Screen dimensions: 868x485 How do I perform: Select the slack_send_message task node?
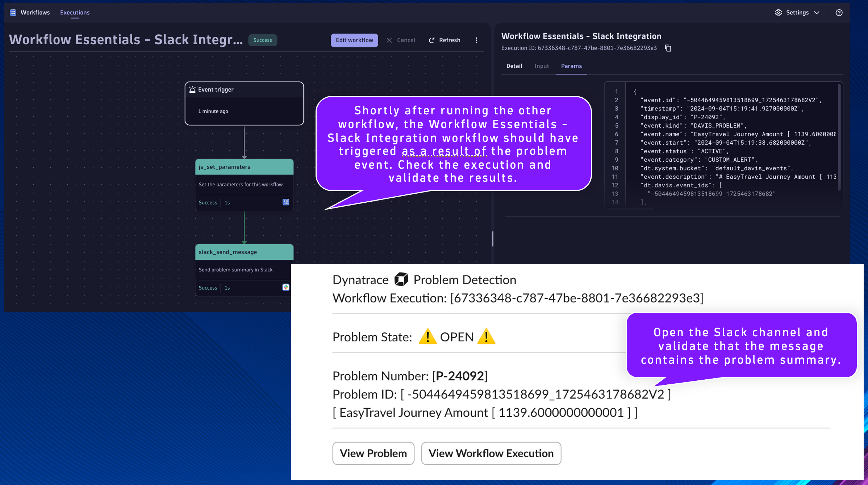(x=244, y=270)
